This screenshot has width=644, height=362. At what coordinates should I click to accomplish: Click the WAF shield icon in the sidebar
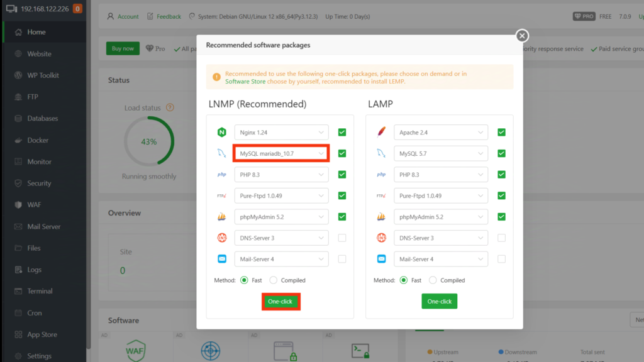pos(18,205)
